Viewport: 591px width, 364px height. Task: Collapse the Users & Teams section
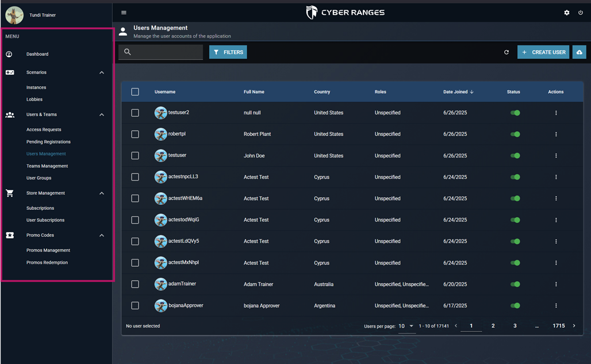(102, 114)
